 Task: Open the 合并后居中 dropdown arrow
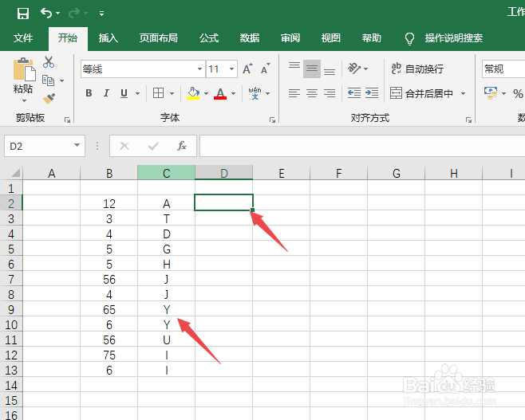point(464,93)
